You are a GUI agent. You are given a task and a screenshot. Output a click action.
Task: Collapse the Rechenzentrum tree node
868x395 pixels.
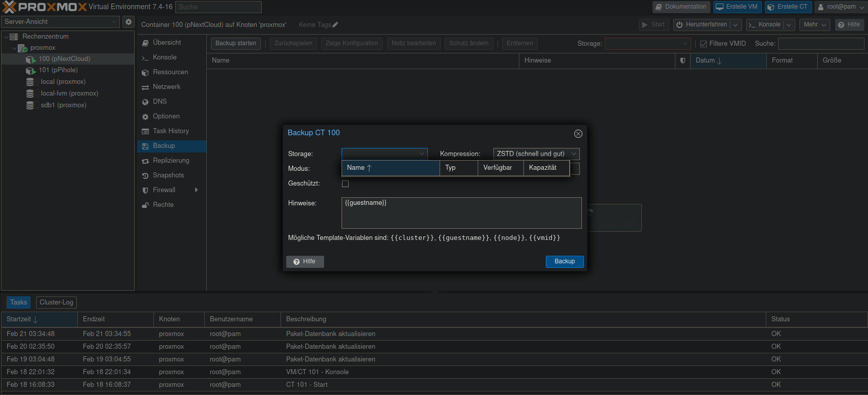(6, 37)
